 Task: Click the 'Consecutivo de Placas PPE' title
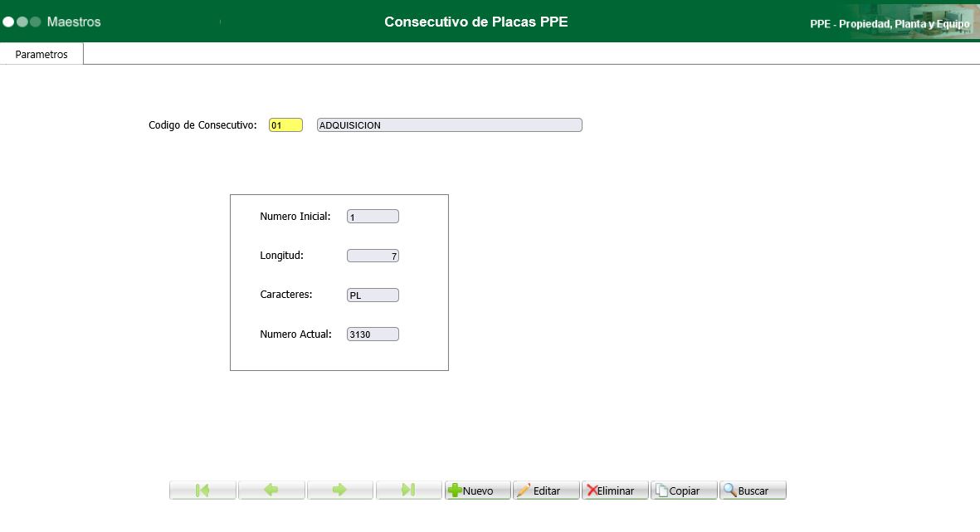(476, 22)
